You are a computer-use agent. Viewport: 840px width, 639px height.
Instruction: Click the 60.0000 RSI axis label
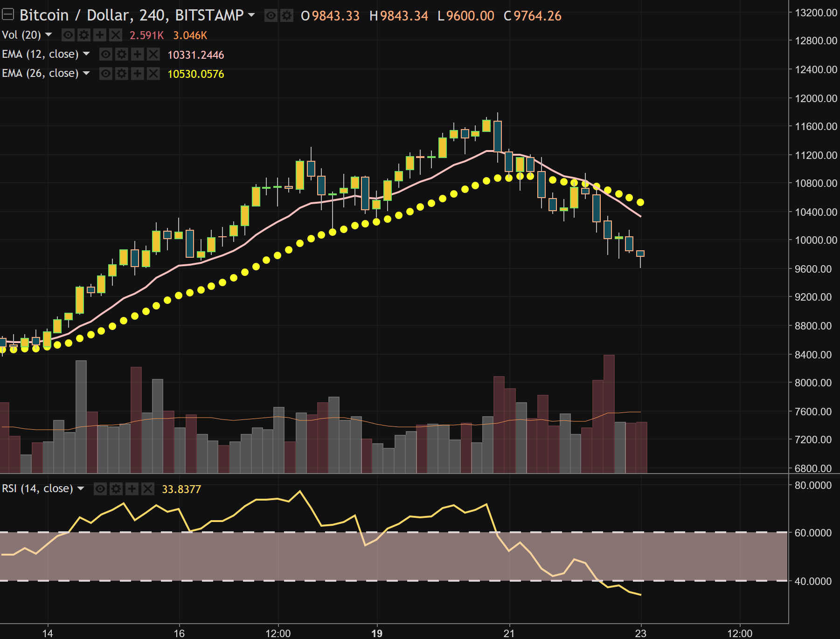click(x=813, y=533)
